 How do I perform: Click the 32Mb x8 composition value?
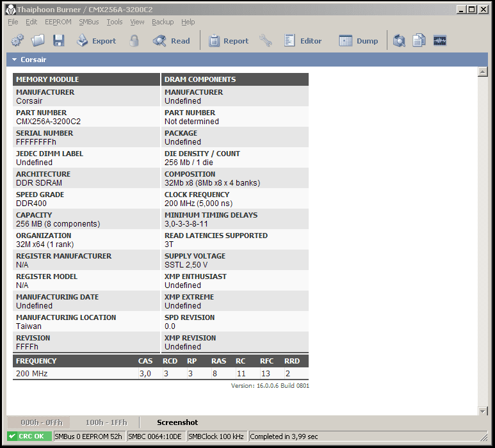tap(212, 183)
